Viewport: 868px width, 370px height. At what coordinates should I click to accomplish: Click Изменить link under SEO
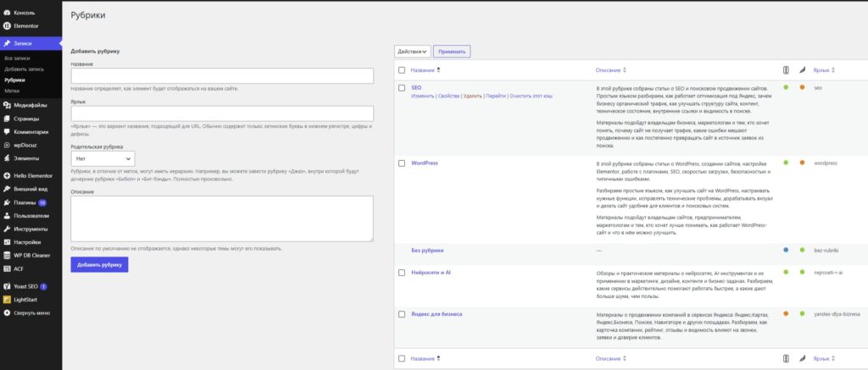(x=422, y=96)
